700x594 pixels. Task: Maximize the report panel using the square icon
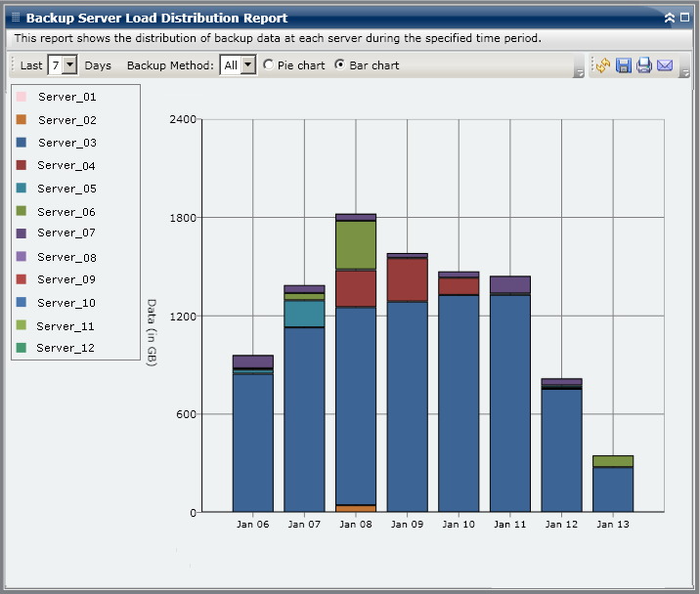(684, 18)
